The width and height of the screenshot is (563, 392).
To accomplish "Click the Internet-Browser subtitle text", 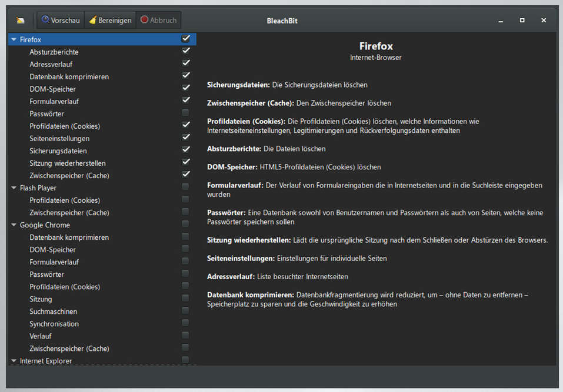I will (375, 58).
